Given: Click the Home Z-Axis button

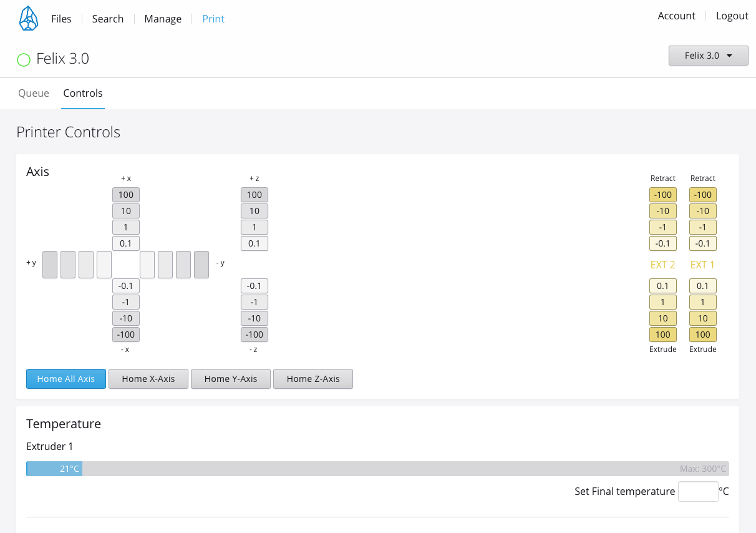Looking at the screenshot, I should 313,379.
